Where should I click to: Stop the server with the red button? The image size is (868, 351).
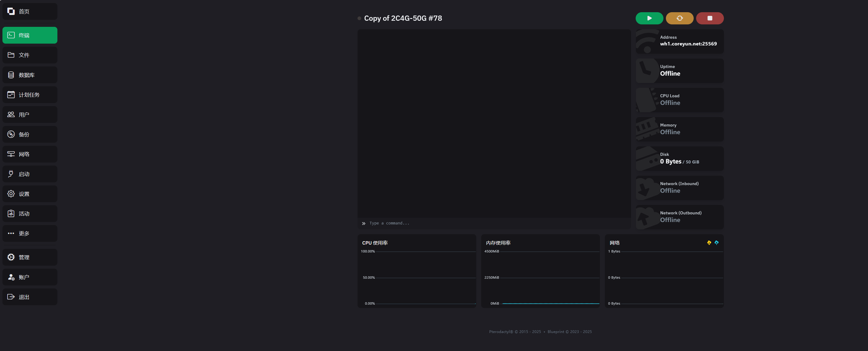point(710,18)
